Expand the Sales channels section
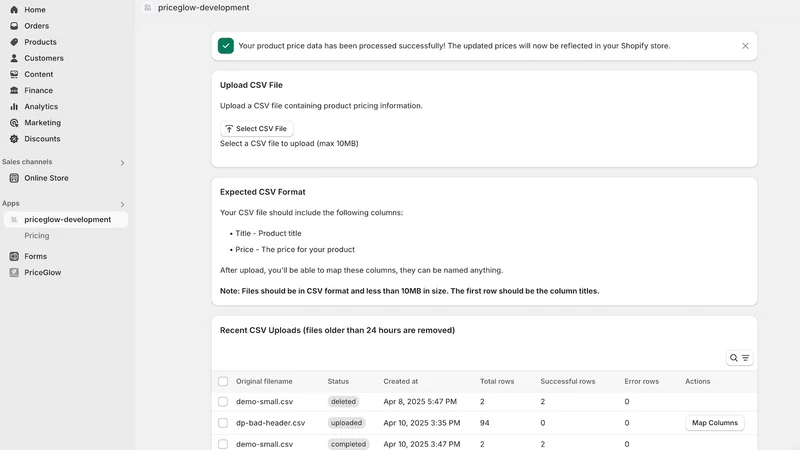Viewport: 800px width, 450px height. coord(122,163)
